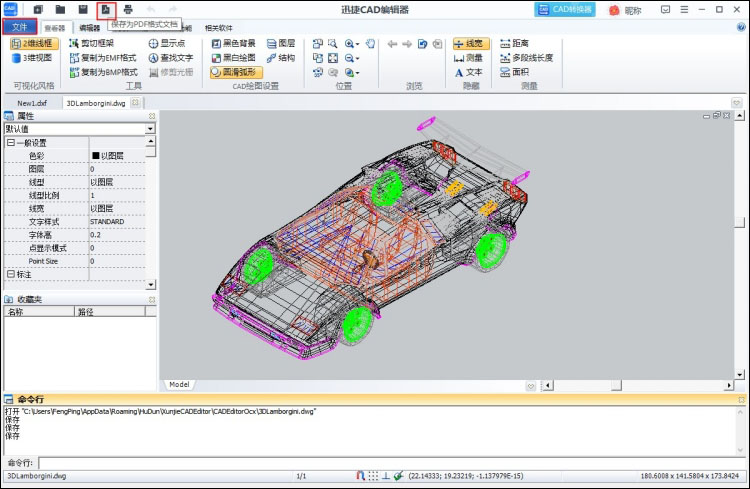Toggle 黑色背景 black background
Image resolution: width=750 pixels, height=489 pixels.
(x=233, y=44)
